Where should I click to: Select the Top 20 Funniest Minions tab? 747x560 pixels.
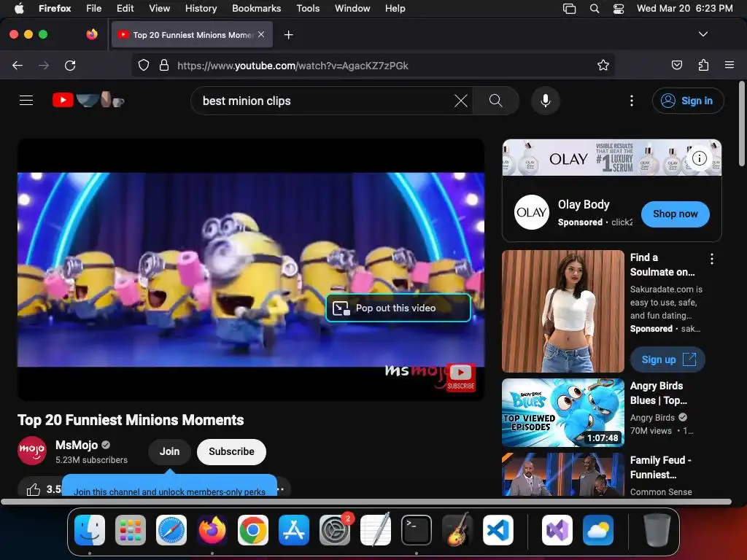(x=192, y=34)
